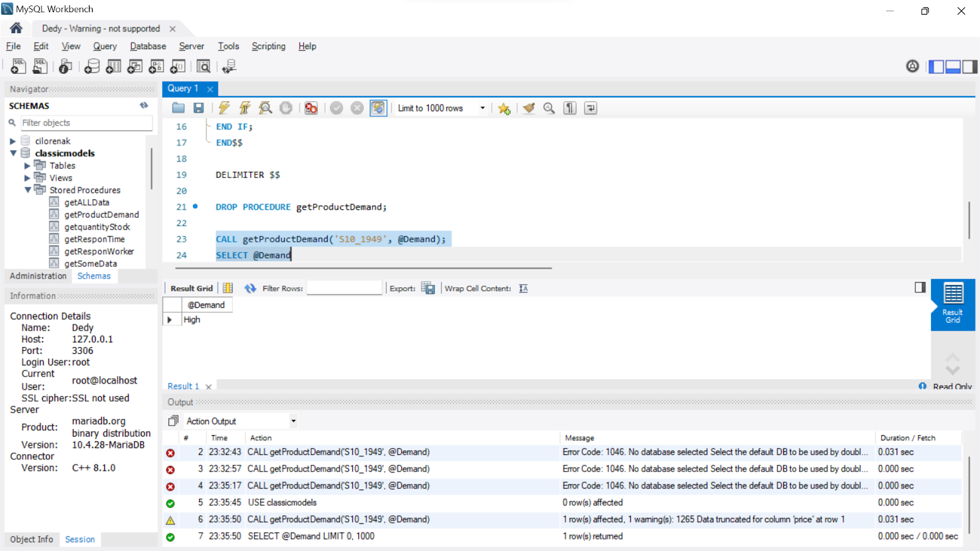Click the High result cell
Image resolution: width=980 pixels, height=551 pixels.
coord(207,320)
